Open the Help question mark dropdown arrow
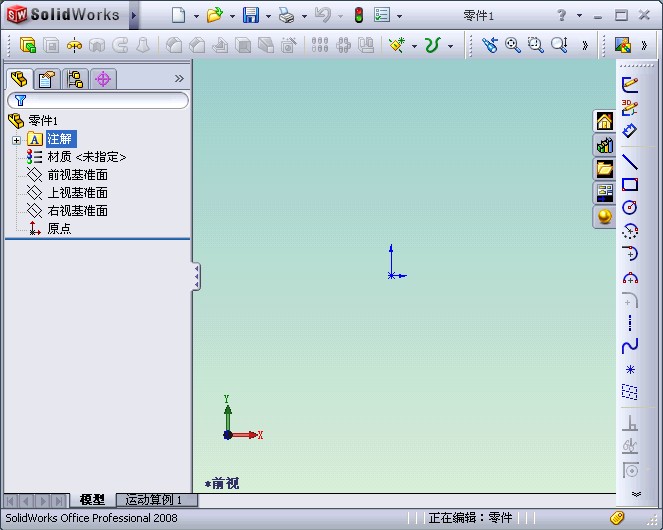 [579, 15]
